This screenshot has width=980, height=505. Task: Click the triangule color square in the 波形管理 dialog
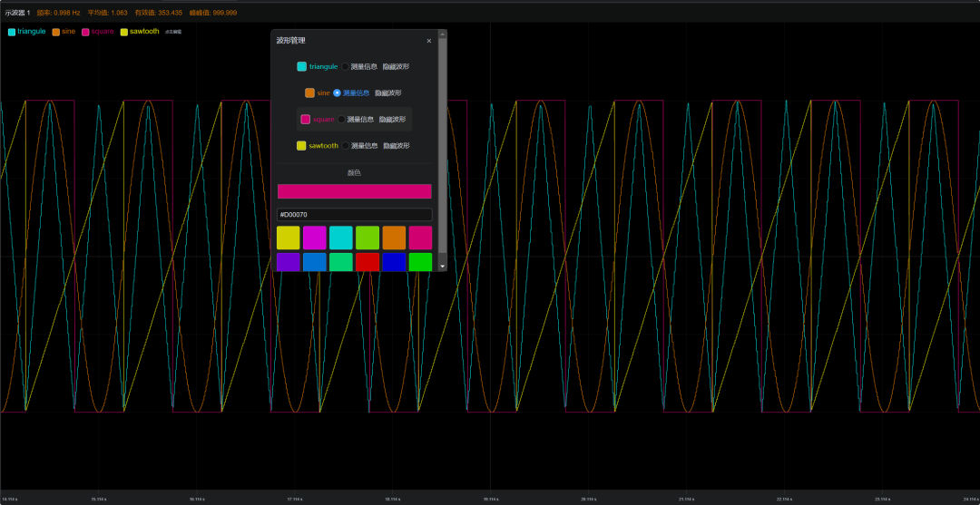click(302, 67)
